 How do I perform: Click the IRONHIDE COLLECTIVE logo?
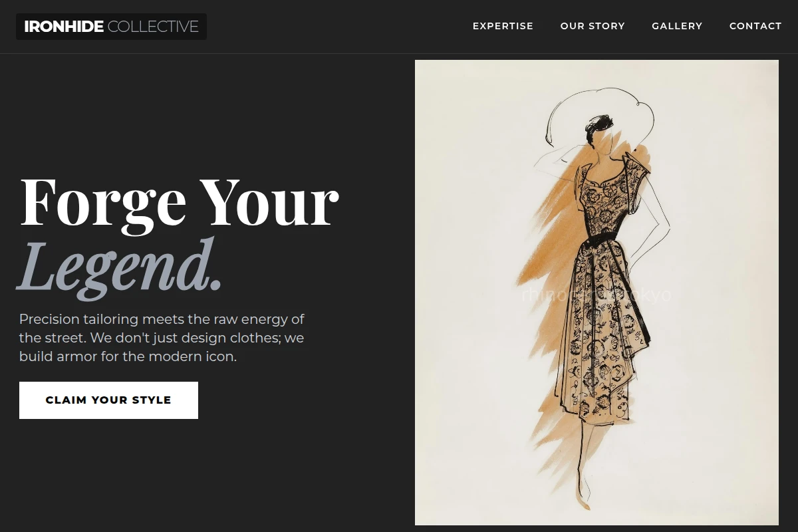(x=111, y=27)
